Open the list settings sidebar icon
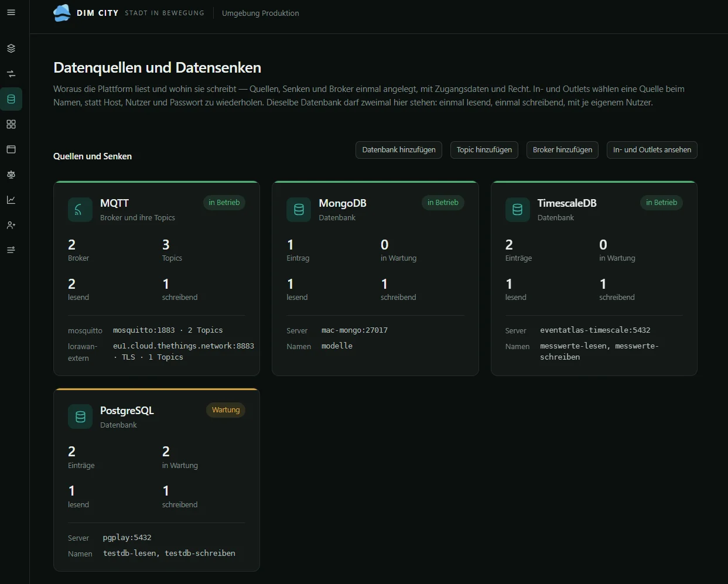Screen dimensions: 728x584 click(x=11, y=250)
